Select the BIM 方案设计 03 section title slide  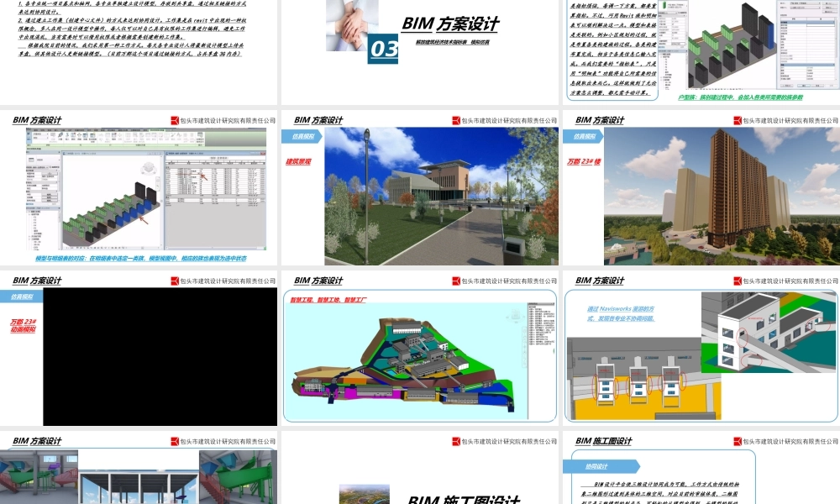click(420, 52)
